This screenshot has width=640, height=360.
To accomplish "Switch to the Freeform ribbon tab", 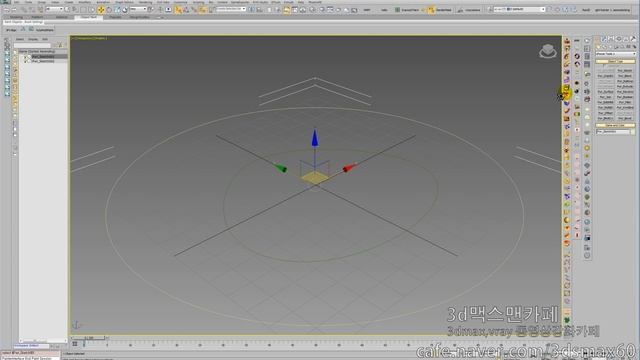I will click(x=37, y=17).
